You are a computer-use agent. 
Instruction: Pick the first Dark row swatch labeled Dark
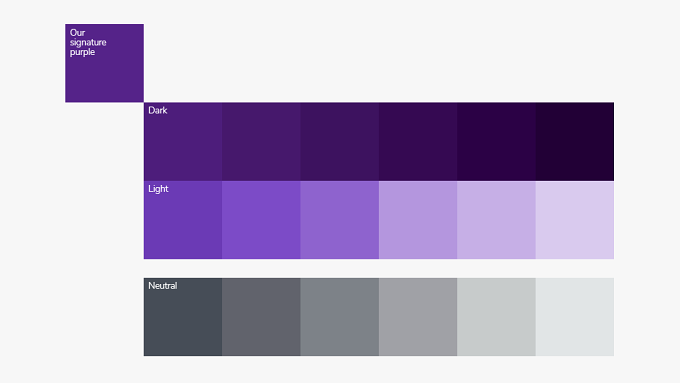[183, 142]
